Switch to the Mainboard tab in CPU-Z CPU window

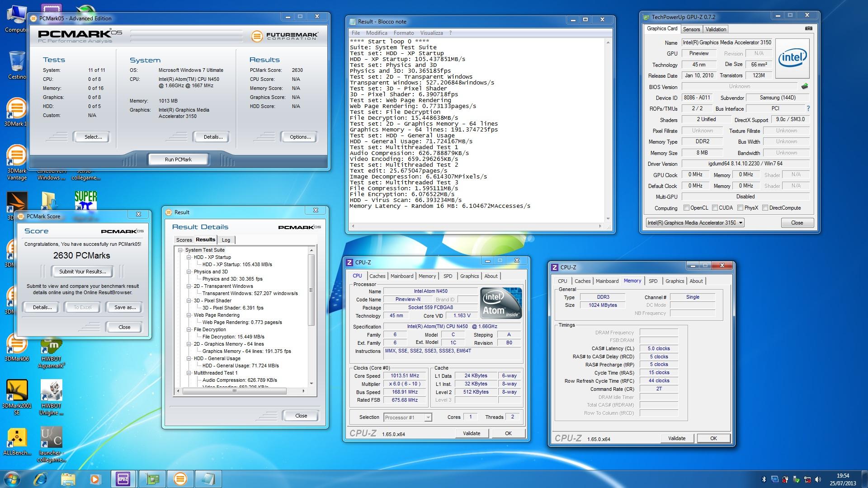tap(402, 276)
